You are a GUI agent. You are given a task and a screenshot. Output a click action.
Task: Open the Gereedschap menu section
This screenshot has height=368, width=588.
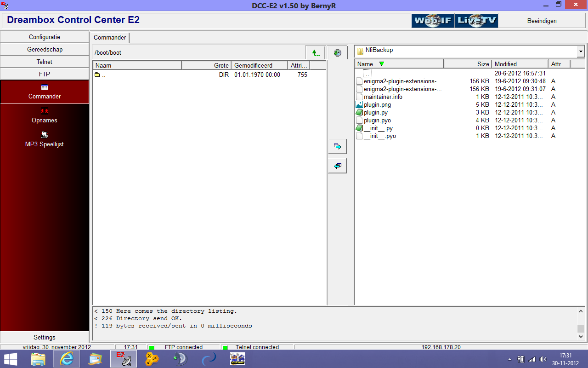pos(45,49)
